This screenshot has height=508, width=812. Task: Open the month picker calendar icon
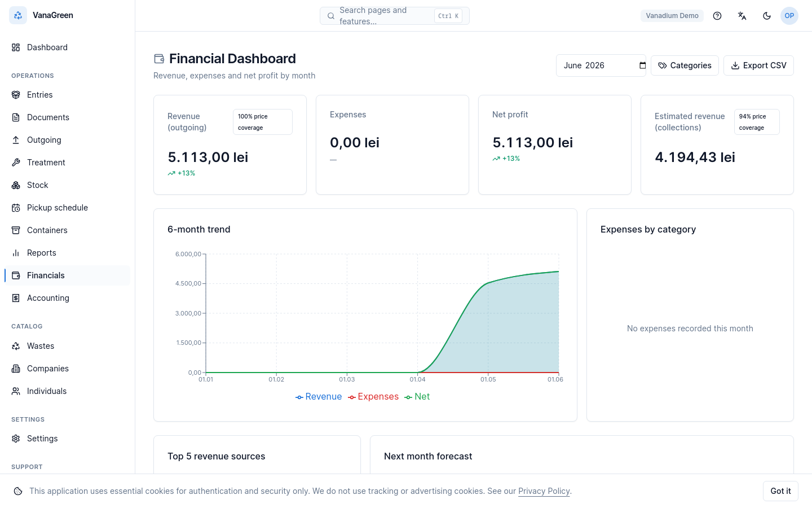point(642,65)
